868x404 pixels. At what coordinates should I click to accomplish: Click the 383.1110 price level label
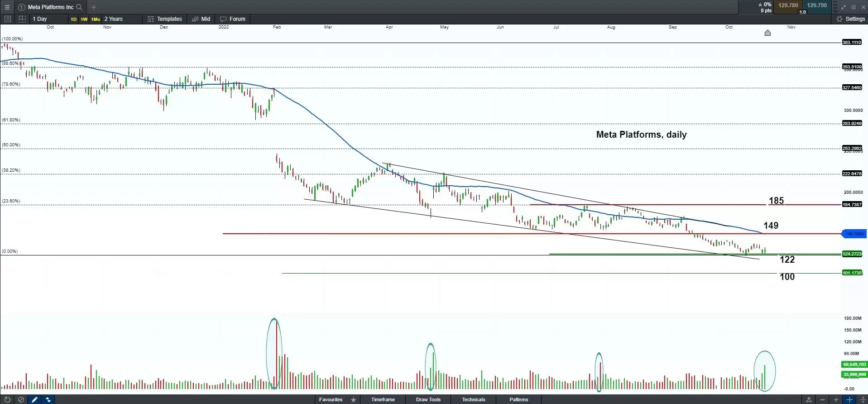[x=852, y=42]
